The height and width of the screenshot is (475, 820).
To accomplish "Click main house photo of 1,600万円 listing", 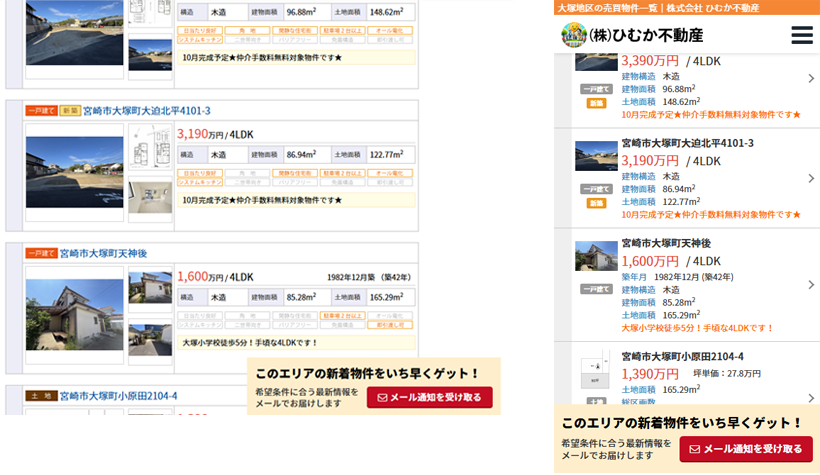I will pyautogui.click(x=75, y=314).
